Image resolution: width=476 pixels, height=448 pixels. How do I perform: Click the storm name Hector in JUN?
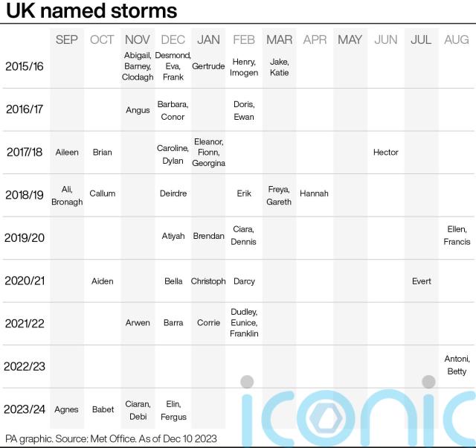[x=385, y=152]
